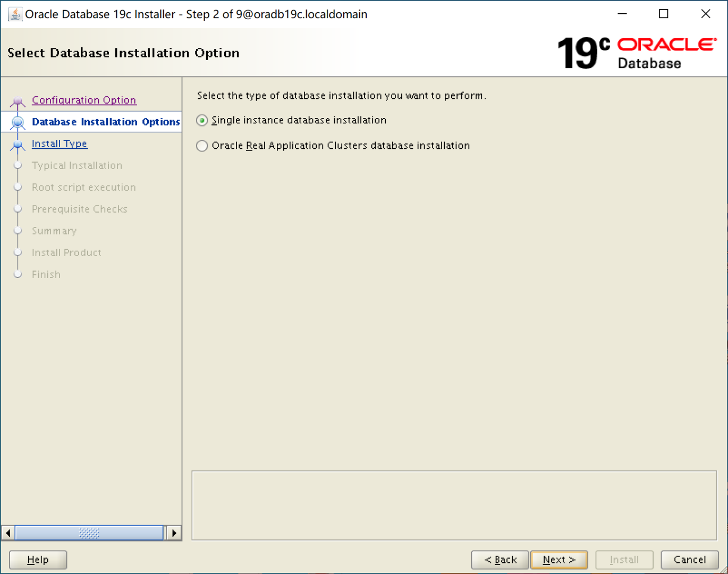Select Single instance database installation radio
The height and width of the screenshot is (574, 728).
[x=202, y=121]
